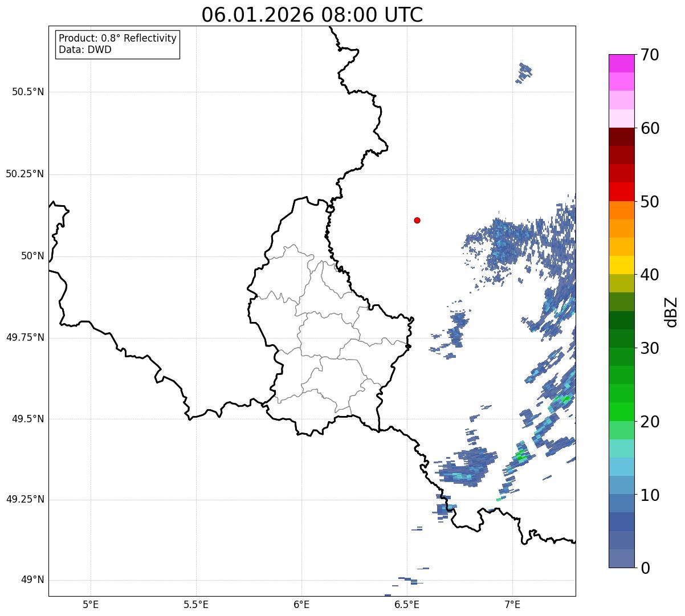Click the latitude label "49.5°N"
685x616 pixels.
28,419
